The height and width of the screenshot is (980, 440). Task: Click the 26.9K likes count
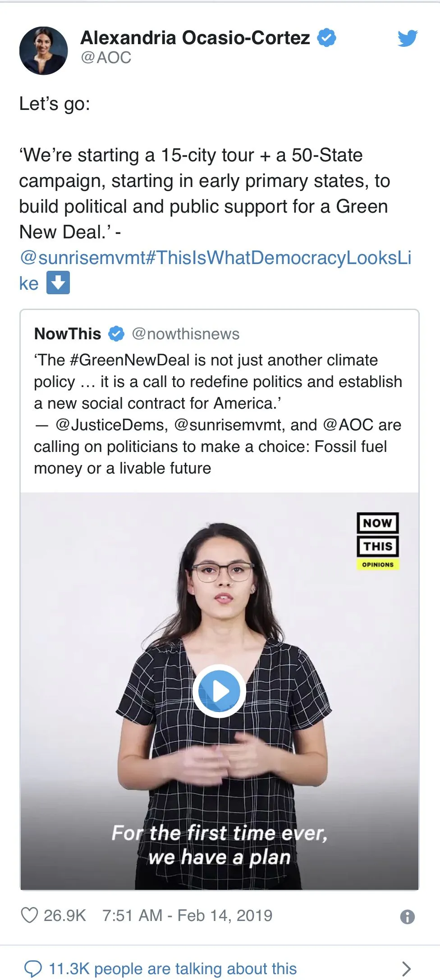64,915
